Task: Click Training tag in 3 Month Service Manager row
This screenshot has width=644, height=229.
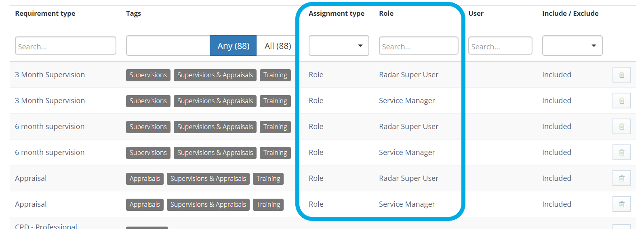Action: point(275,101)
